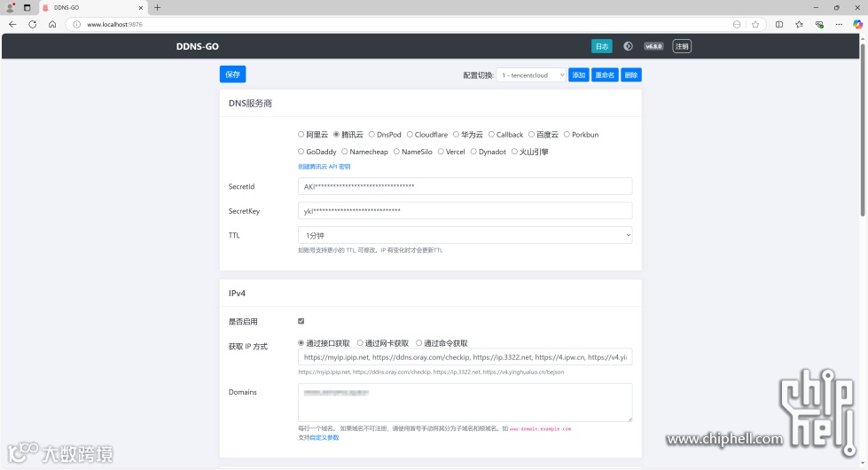
Task: Click the DNS服务商 section heading
Action: (250, 104)
